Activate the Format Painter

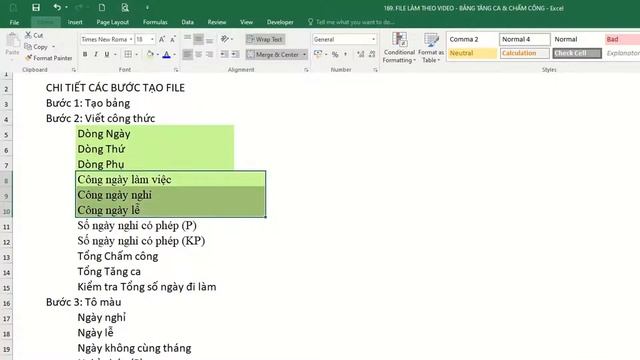[49, 58]
